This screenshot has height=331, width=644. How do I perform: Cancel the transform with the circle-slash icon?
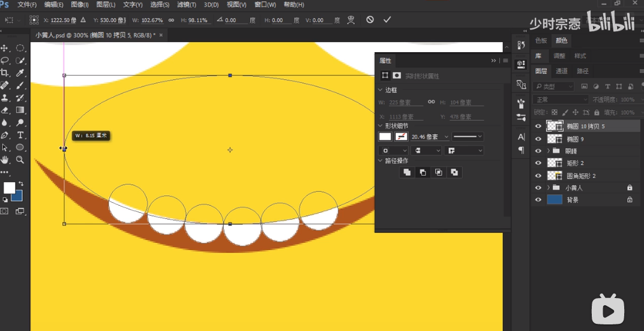(370, 20)
